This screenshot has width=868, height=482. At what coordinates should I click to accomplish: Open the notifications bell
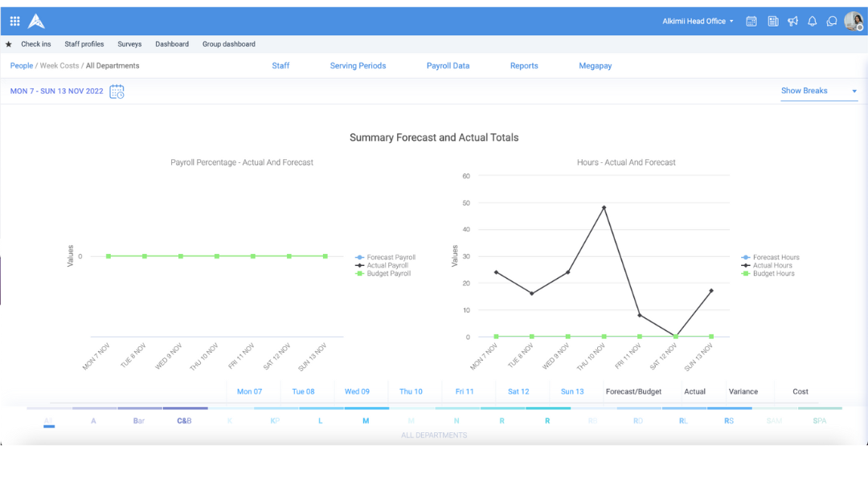(812, 21)
